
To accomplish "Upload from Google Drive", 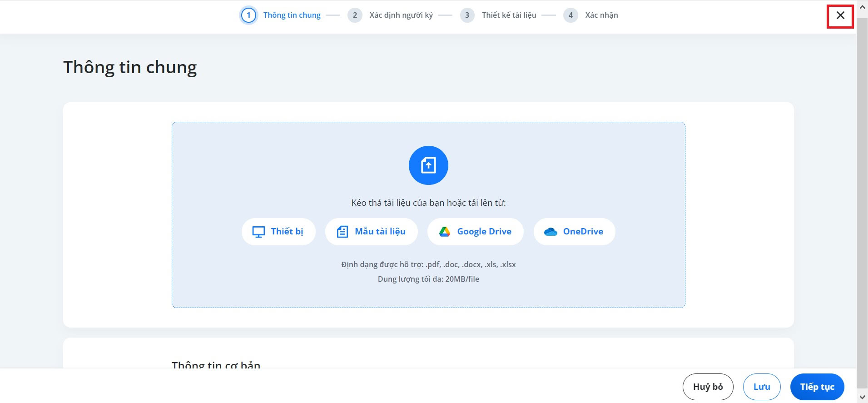I will 476,232.
